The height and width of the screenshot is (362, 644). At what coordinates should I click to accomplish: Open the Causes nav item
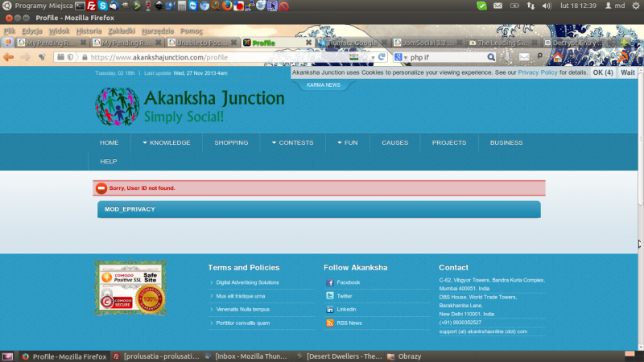pos(395,142)
